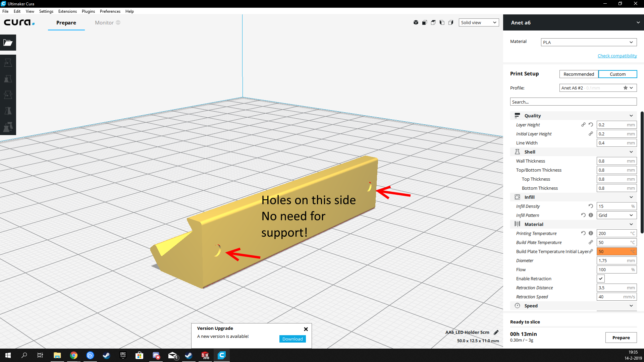Viewport: 644px width, 362px height.
Task: Open the Extensions menu
Action: [x=67, y=11]
